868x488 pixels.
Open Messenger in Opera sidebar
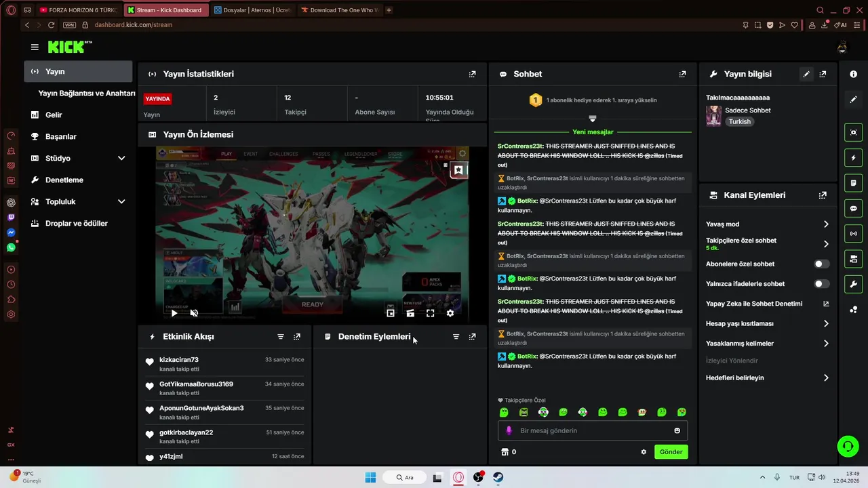11,232
